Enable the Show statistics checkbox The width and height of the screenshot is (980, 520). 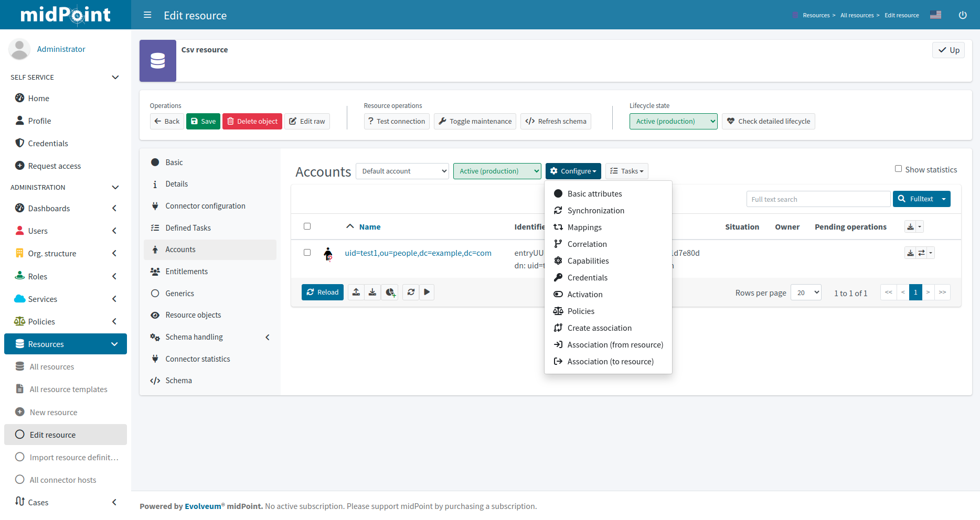[898, 169]
